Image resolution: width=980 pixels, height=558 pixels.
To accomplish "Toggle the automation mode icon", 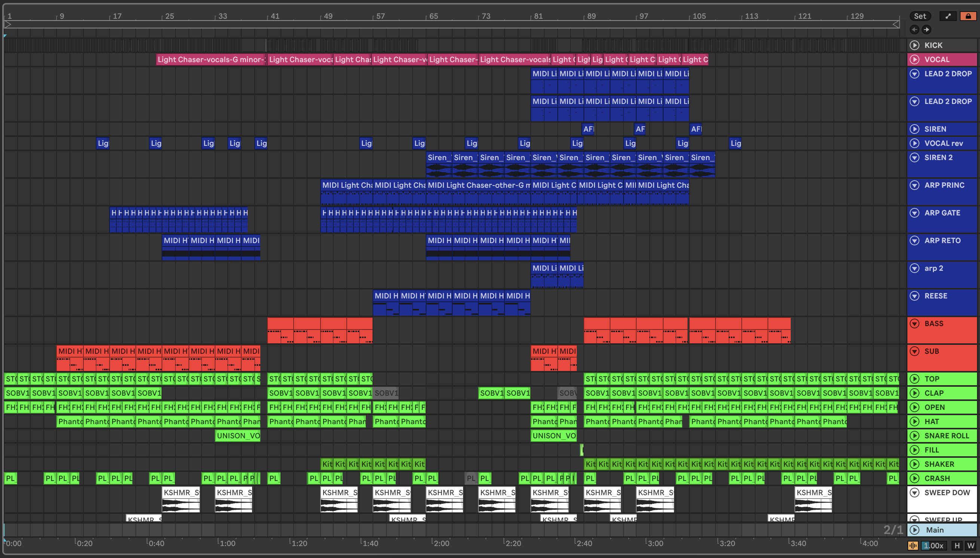I will (x=948, y=16).
